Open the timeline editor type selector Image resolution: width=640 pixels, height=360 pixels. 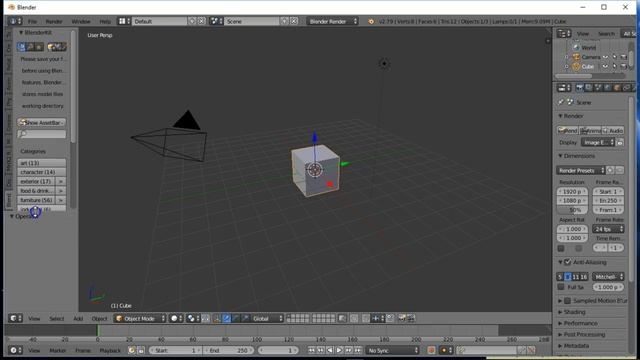point(15,350)
